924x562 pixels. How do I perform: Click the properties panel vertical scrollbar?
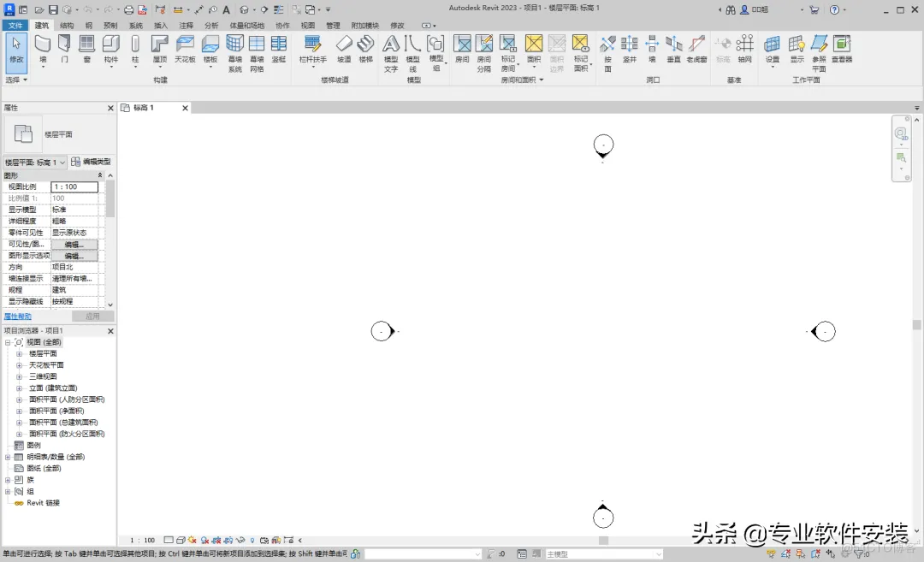(110, 200)
